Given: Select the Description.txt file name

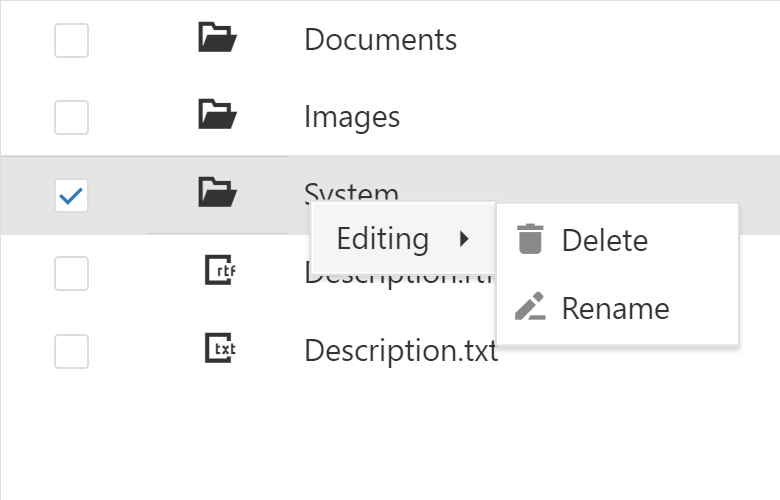Looking at the screenshot, I should (401, 351).
